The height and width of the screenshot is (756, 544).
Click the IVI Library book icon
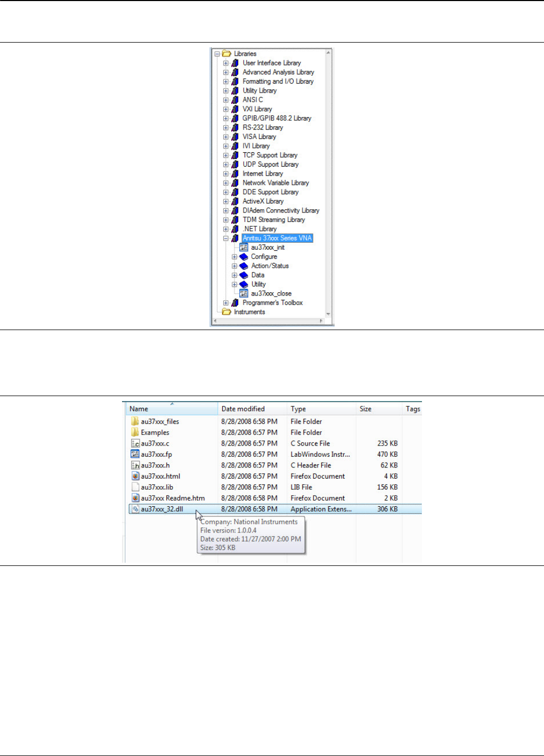(x=235, y=146)
